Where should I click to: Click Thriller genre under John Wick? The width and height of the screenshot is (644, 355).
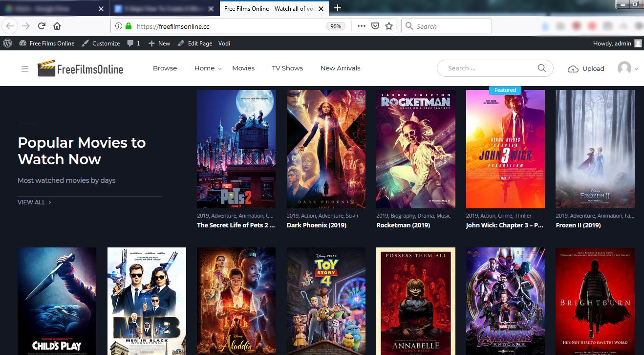click(523, 216)
